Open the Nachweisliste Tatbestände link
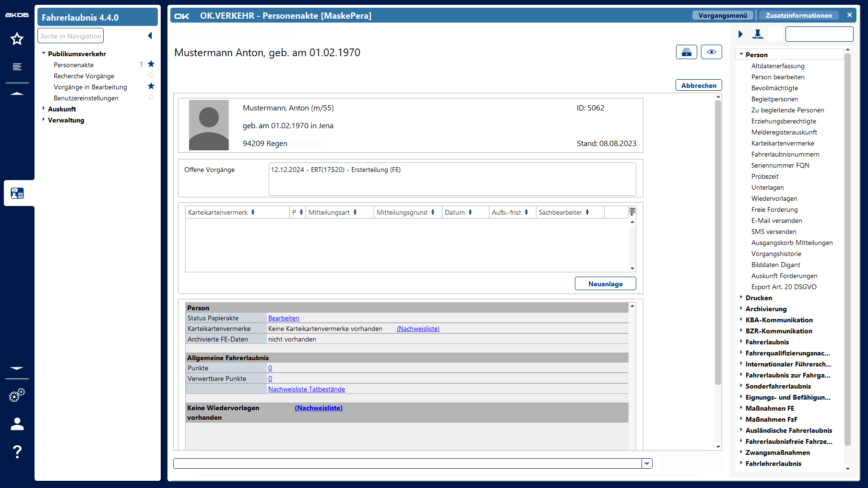 click(x=306, y=389)
